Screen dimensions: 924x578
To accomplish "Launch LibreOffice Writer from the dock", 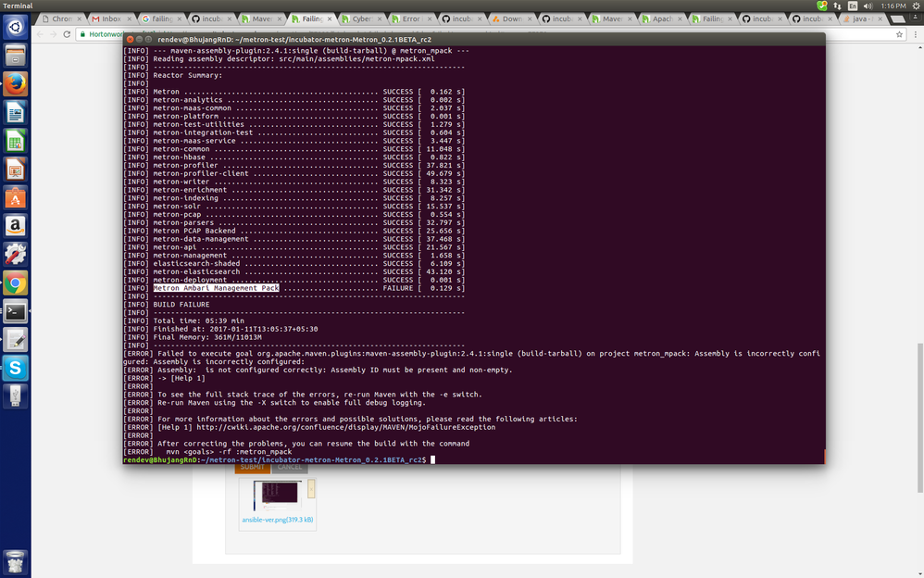I will [x=16, y=112].
